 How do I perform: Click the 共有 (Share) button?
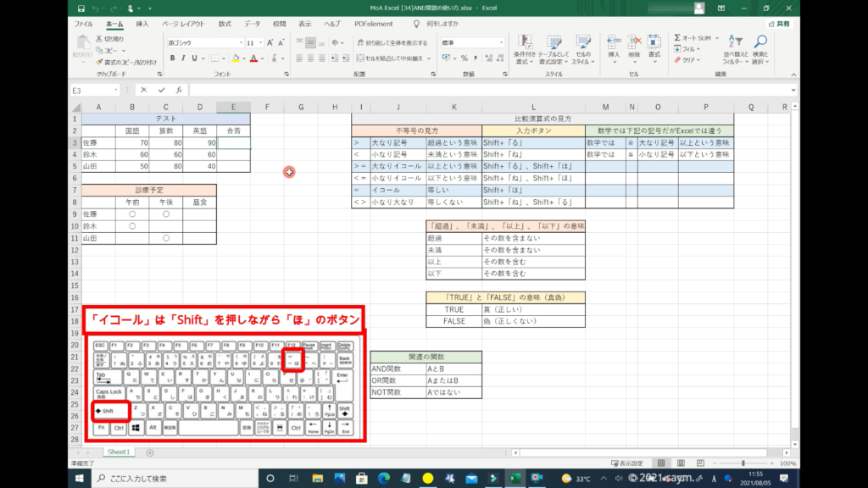coord(778,24)
